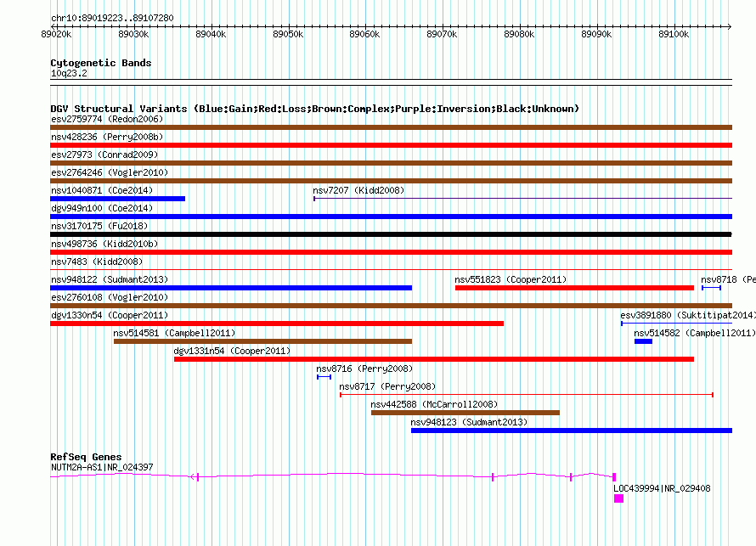Click the esv2764246 (Vogler2010) label
The height and width of the screenshot is (546, 756).
(110, 172)
